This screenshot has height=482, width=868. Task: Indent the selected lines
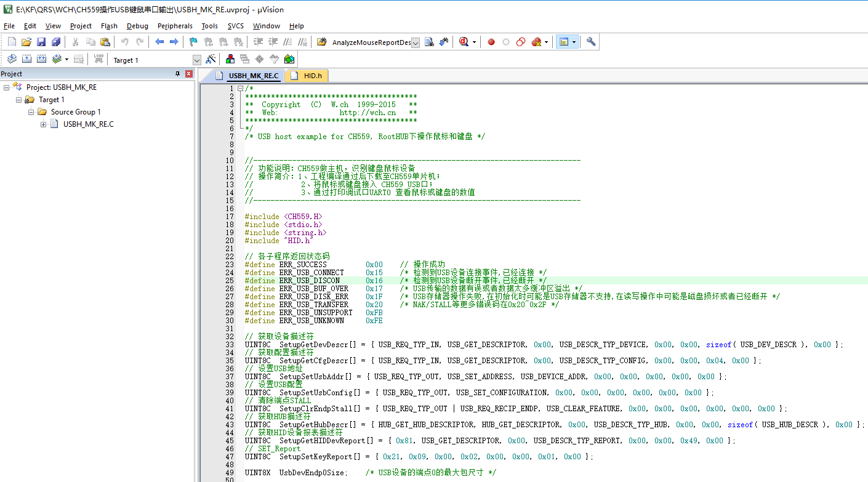(x=257, y=42)
